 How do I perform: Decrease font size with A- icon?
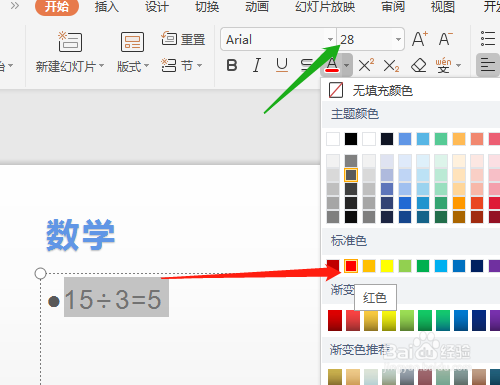(445, 39)
